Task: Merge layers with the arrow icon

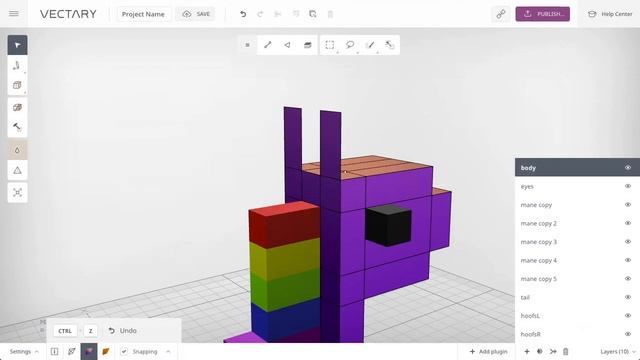Action: pos(553,351)
